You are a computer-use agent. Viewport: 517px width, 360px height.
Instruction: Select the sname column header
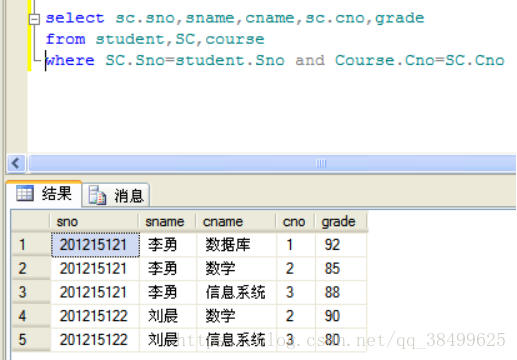coord(167,222)
